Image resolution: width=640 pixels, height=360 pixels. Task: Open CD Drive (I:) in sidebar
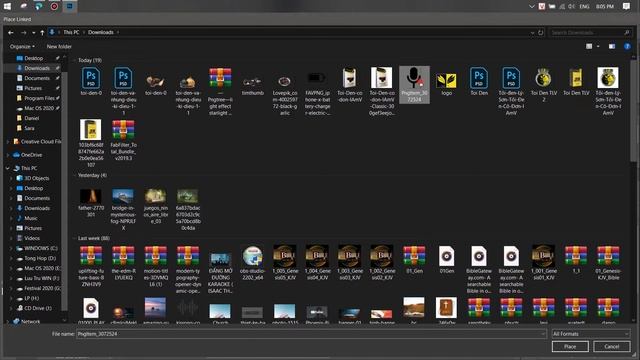tap(38, 308)
